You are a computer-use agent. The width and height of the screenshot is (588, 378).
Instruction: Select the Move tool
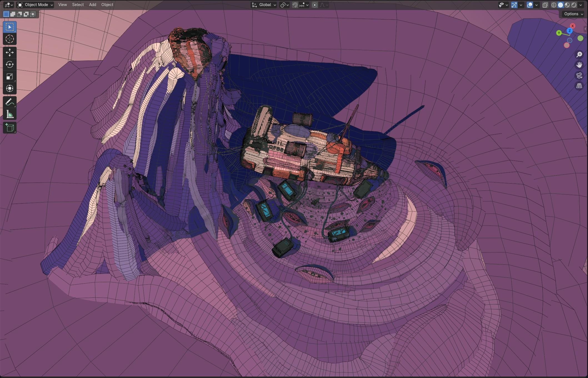(x=9, y=52)
